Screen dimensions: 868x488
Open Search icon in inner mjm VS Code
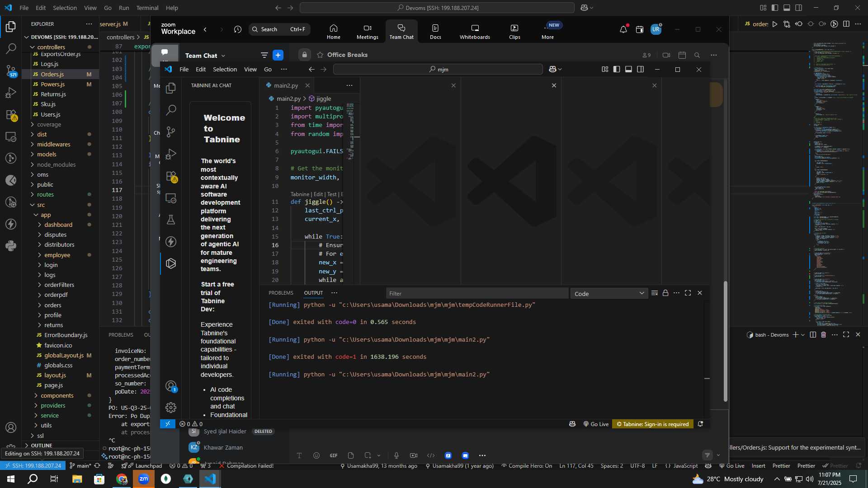click(171, 110)
